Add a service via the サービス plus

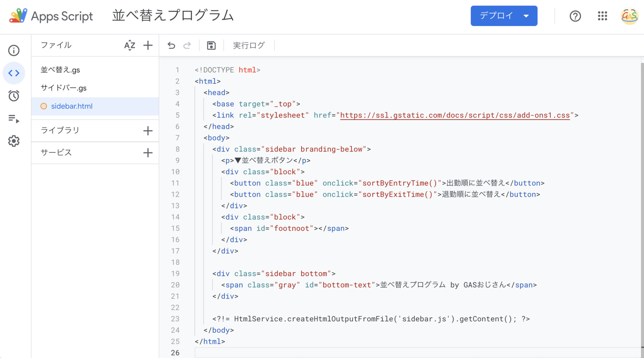tap(148, 153)
